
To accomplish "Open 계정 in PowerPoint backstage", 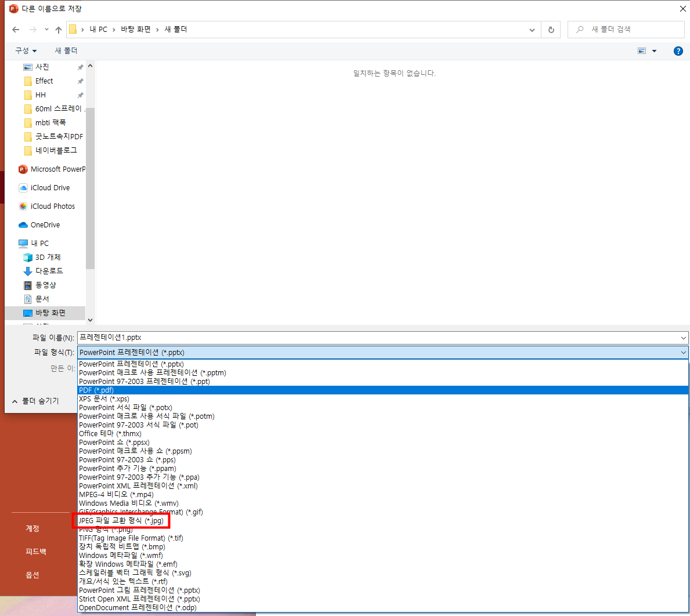I will tap(32, 528).
